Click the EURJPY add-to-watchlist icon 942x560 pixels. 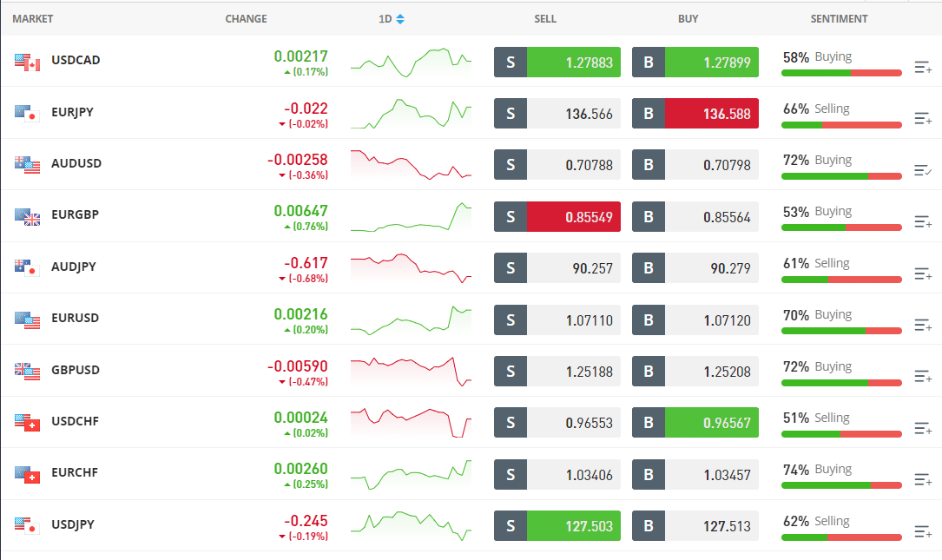(923, 118)
